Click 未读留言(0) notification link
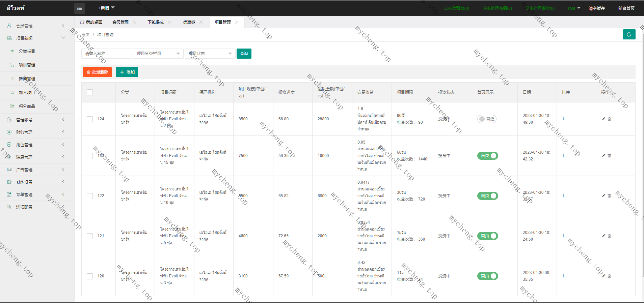 click(457, 8)
